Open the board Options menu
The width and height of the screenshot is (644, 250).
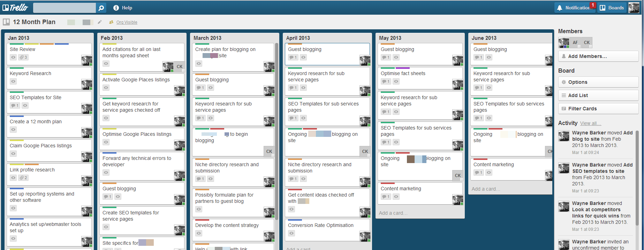click(x=598, y=82)
